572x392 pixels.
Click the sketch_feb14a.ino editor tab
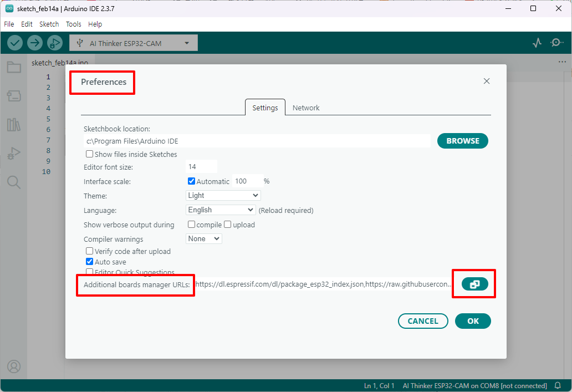coord(60,63)
